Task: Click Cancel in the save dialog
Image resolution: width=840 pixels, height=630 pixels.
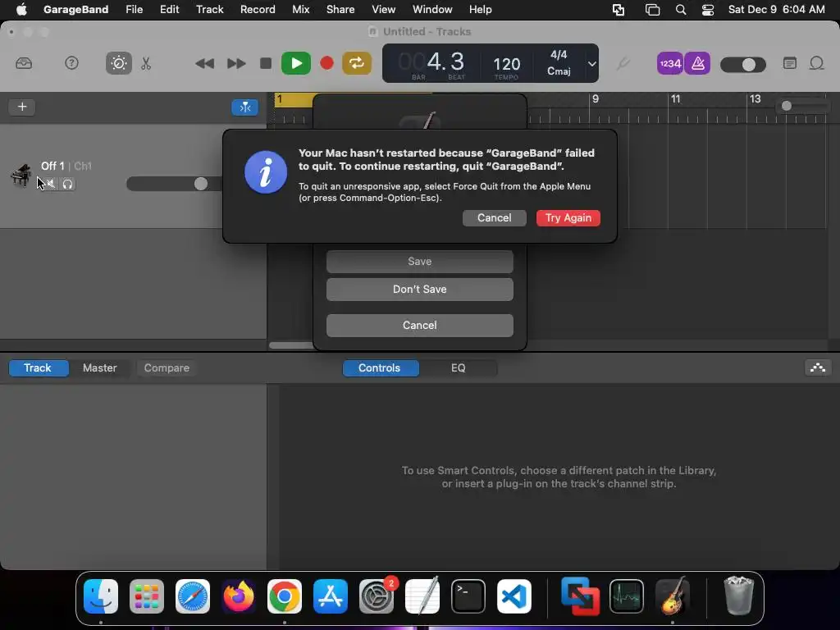Action: coord(419,325)
